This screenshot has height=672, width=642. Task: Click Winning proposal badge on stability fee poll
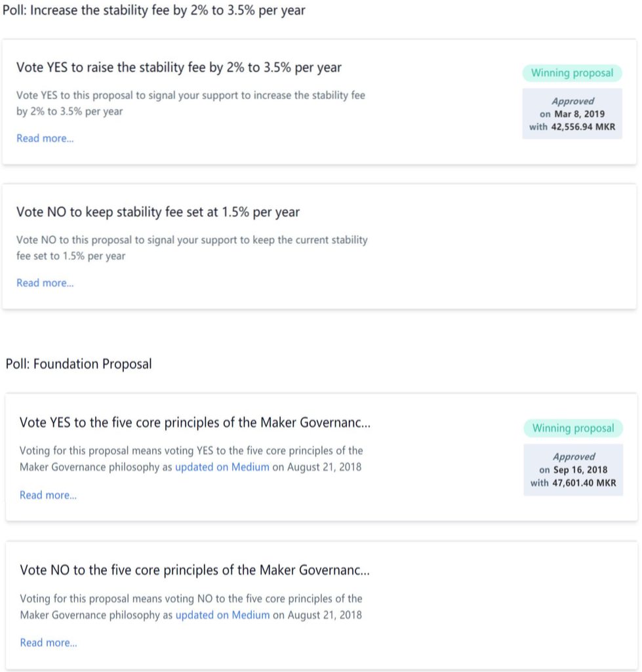pyautogui.click(x=572, y=73)
